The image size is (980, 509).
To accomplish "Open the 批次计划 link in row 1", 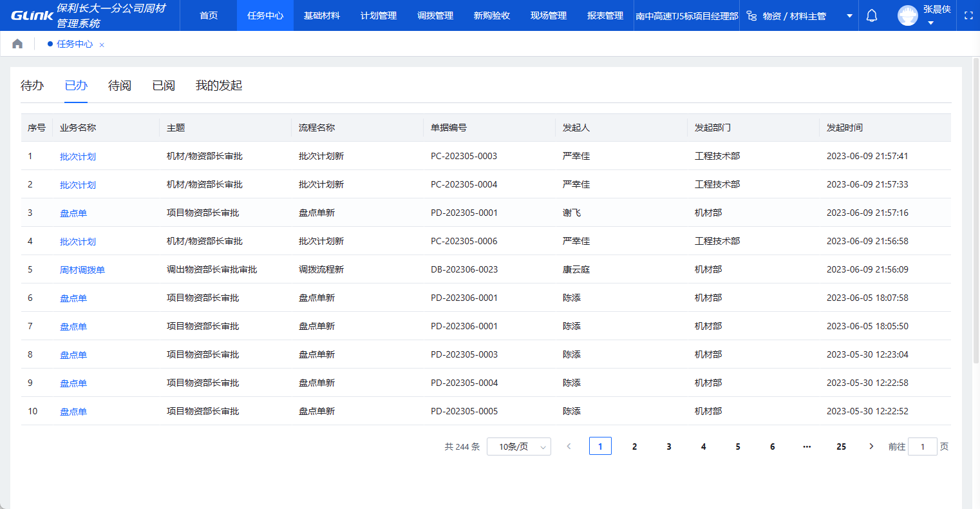I will click(78, 155).
